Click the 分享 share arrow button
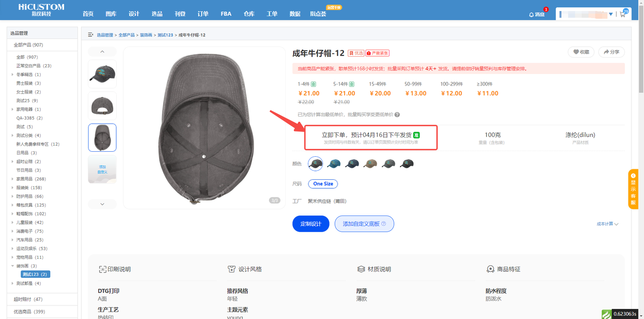The image size is (644, 319). point(611,52)
